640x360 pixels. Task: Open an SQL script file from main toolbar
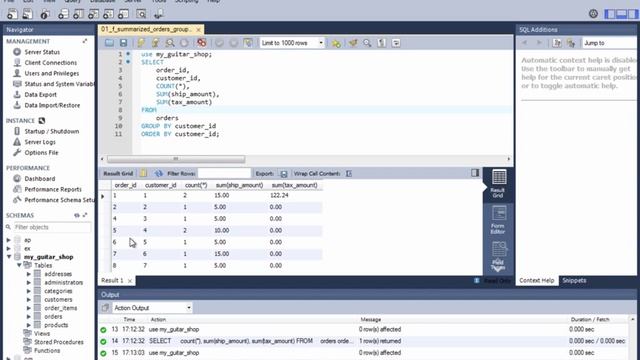[27, 14]
